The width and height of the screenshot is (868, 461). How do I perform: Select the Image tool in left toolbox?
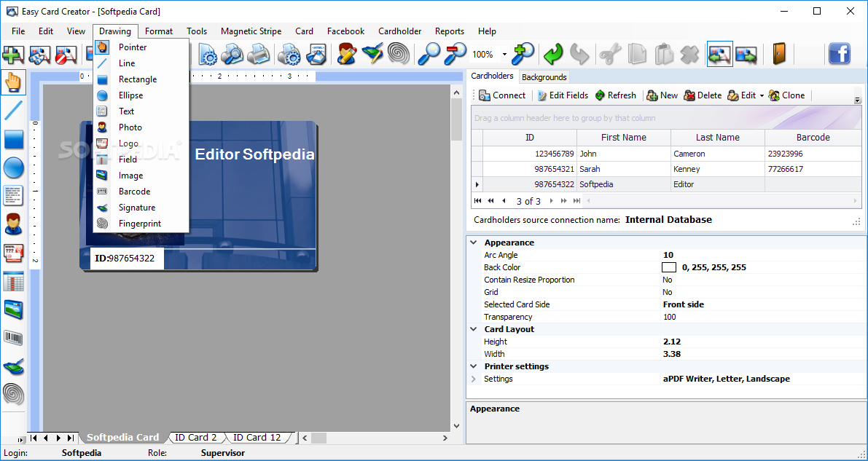[x=13, y=310]
